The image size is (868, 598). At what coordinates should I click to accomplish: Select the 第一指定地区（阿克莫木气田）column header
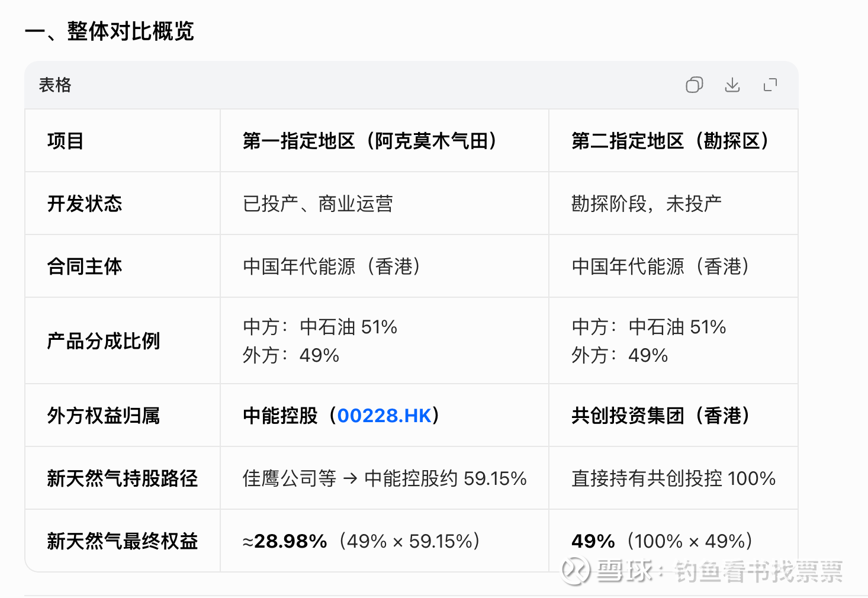tap(369, 141)
